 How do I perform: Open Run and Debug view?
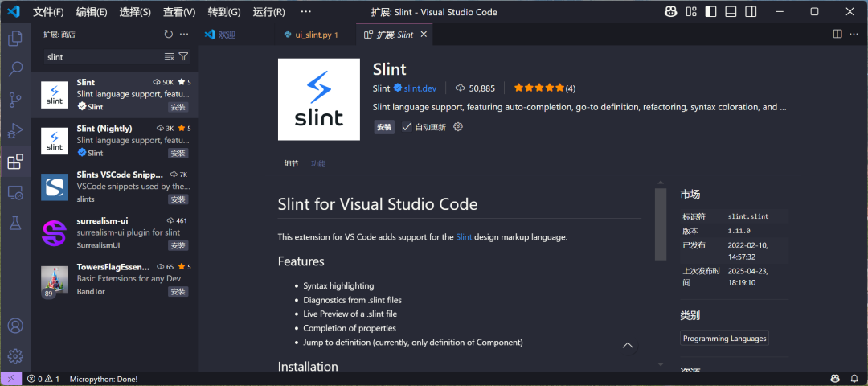click(15, 131)
